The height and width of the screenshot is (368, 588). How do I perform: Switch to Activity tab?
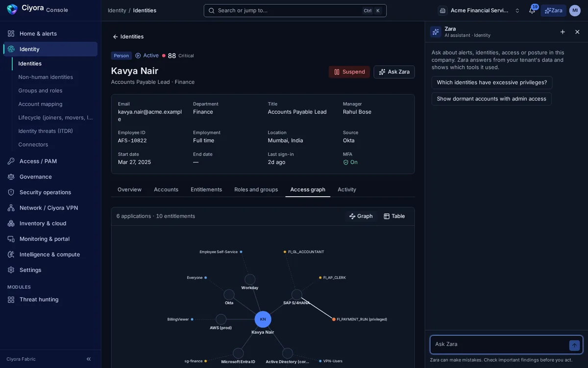[x=347, y=189]
